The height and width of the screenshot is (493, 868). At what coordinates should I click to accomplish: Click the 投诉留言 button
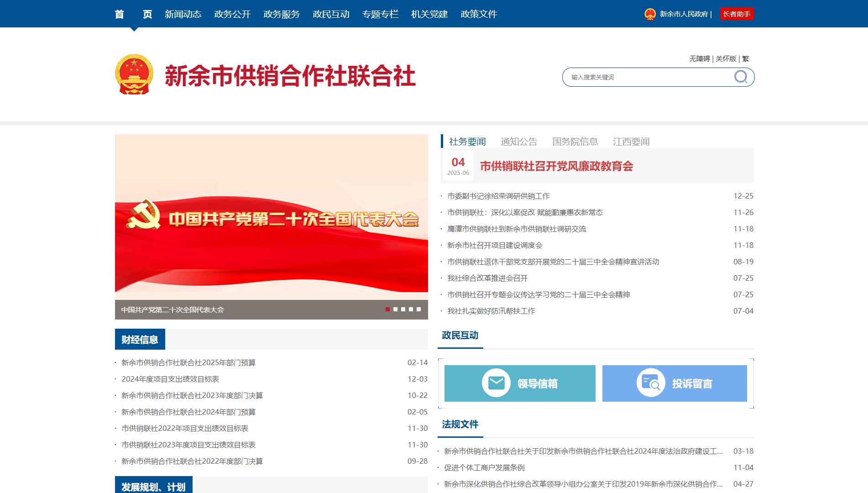click(x=675, y=383)
